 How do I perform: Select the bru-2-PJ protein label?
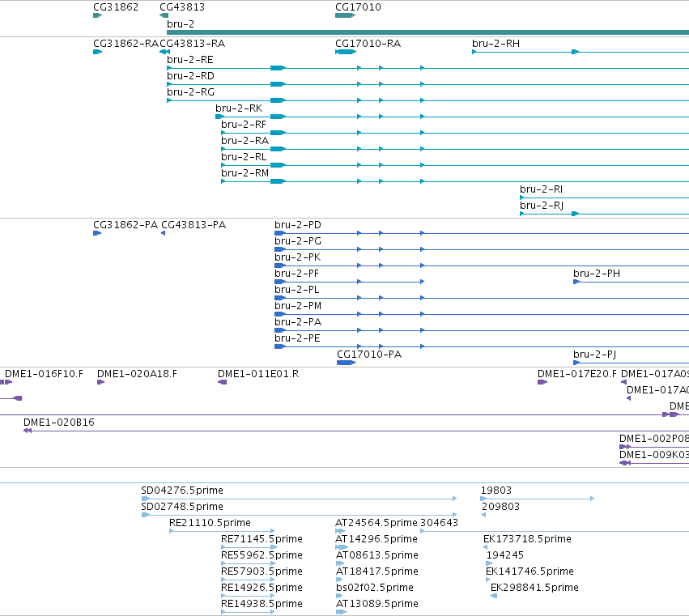595,355
